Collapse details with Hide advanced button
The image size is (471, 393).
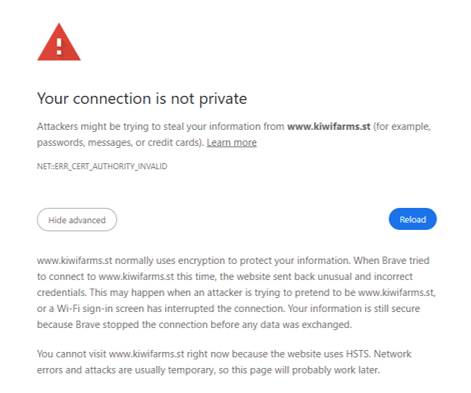[x=77, y=220]
